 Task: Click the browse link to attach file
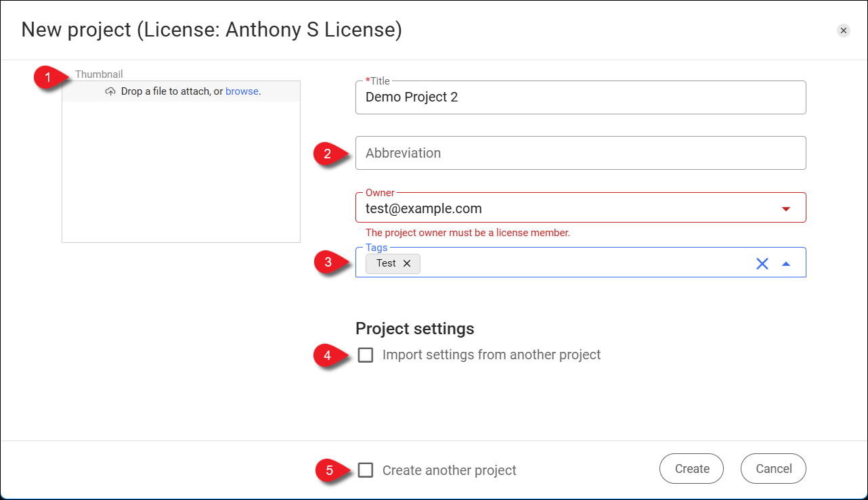[x=242, y=91]
